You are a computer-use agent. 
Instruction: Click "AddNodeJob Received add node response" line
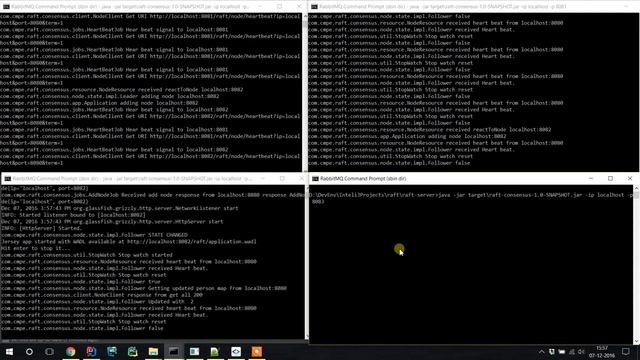click(x=153, y=195)
